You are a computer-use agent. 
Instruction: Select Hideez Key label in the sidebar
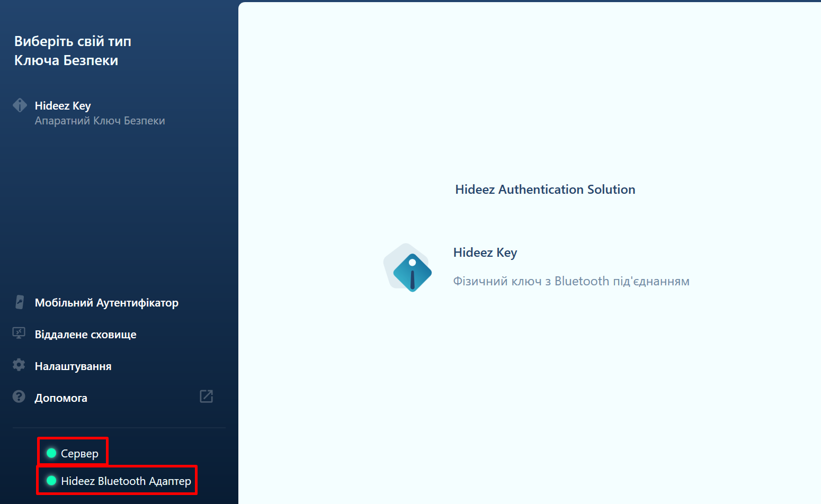click(x=63, y=106)
